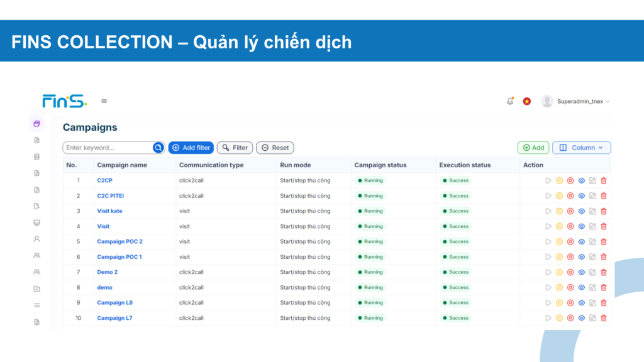
Task: Delete the Demo 2 campaign via trash icon
Action: pyautogui.click(x=604, y=272)
